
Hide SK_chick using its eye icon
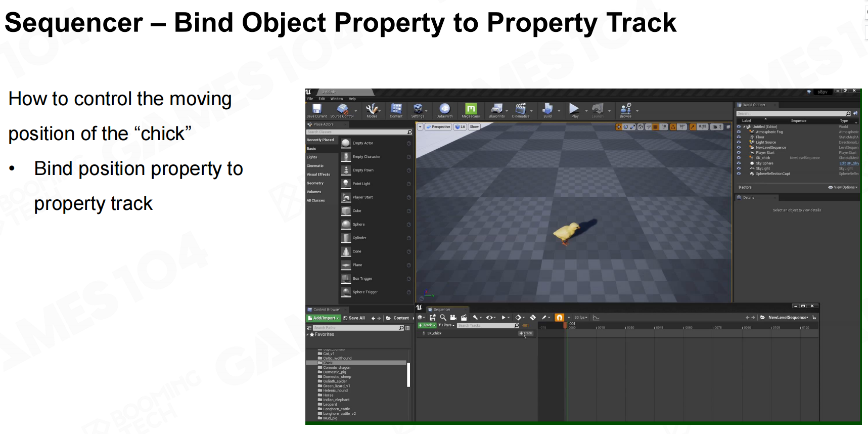pyautogui.click(x=739, y=158)
